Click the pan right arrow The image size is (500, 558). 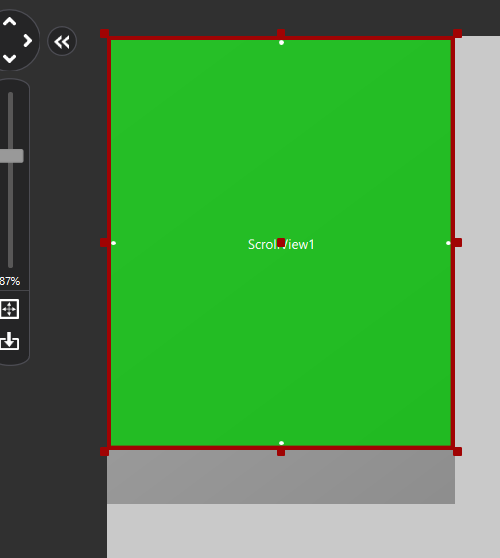(x=27, y=41)
